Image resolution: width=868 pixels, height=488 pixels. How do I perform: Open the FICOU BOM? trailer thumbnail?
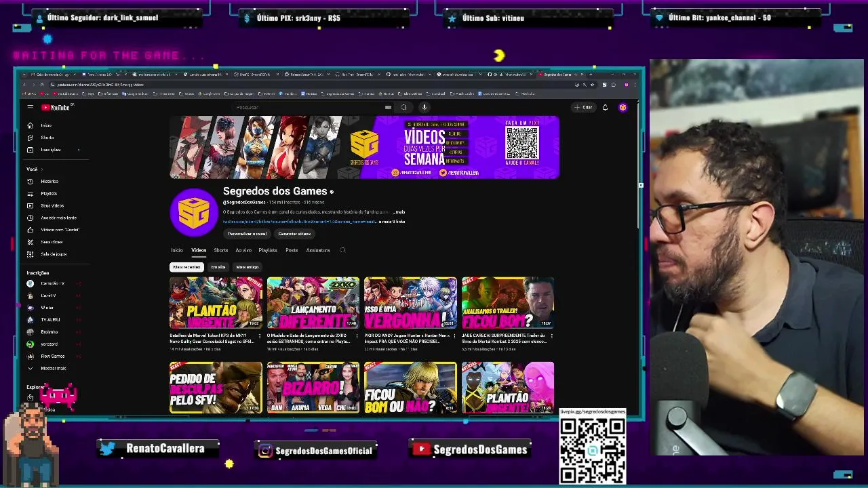(x=508, y=302)
